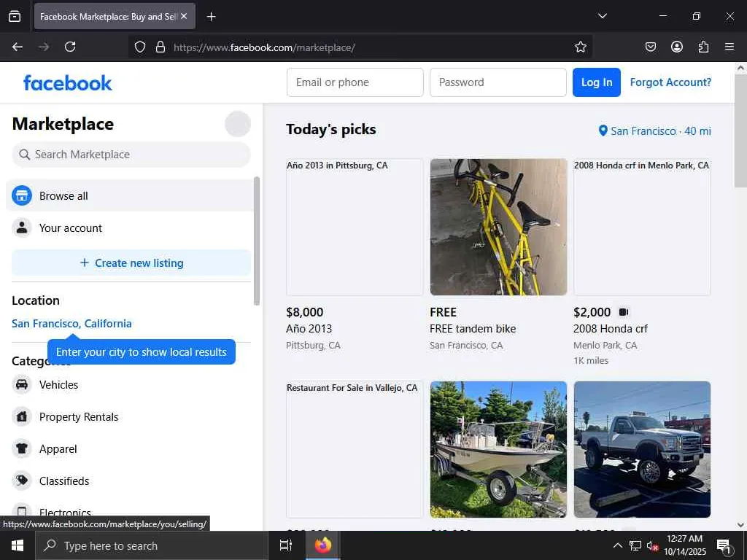Open the notification center icon
This screenshot has width=747, height=560.
point(724,545)
